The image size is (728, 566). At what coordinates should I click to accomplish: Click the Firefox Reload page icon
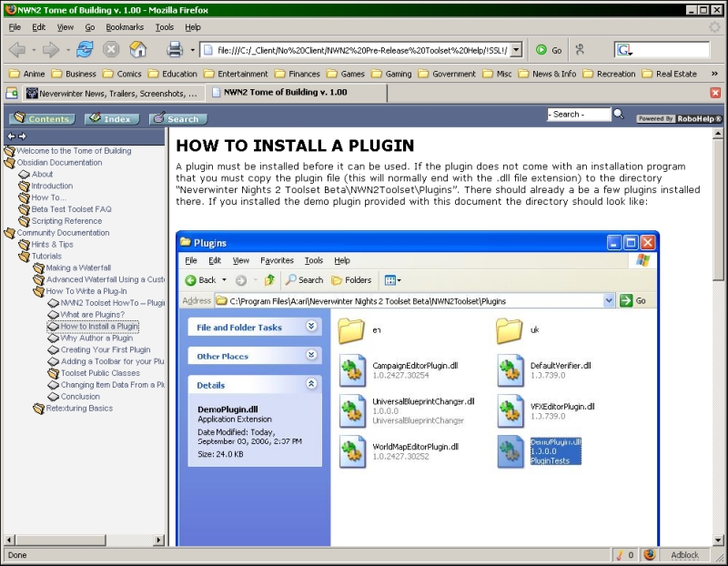(85, 49)
